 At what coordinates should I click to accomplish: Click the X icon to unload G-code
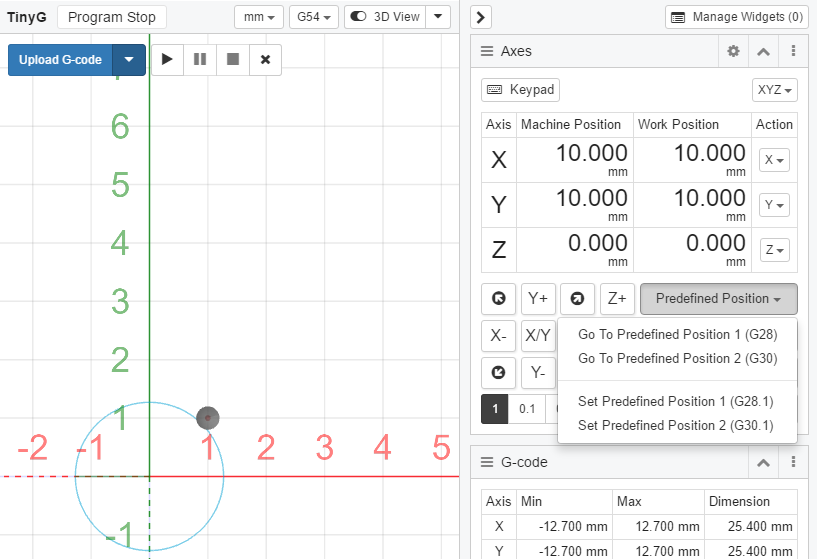[x=265, y=59]
